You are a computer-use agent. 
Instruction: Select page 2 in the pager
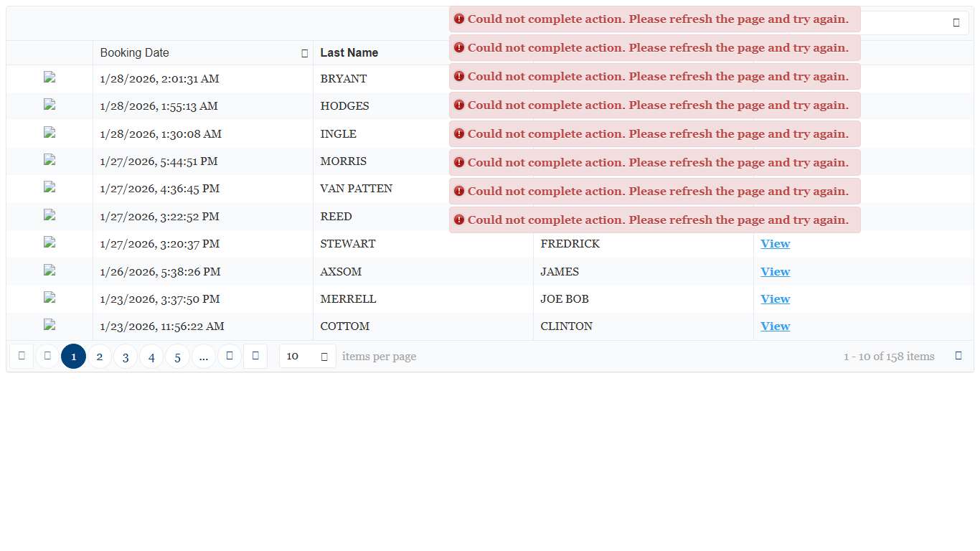pyautogui.click(x=100, y=357)
